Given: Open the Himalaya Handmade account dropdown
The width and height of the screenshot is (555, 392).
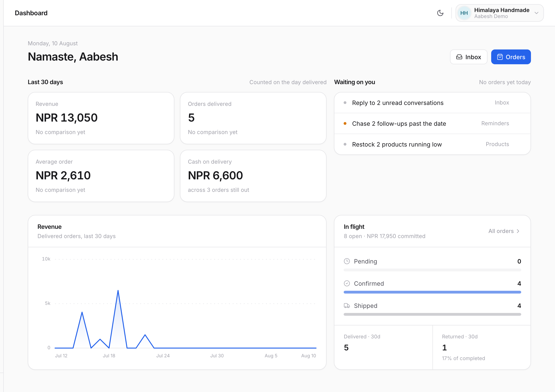Looking at the screenshot, I should click(499, 13).
